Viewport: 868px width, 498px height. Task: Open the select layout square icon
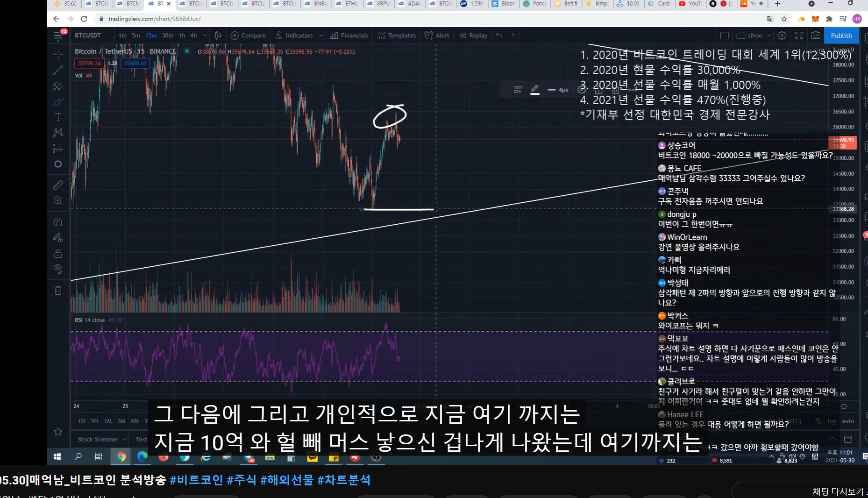(724, 36)
